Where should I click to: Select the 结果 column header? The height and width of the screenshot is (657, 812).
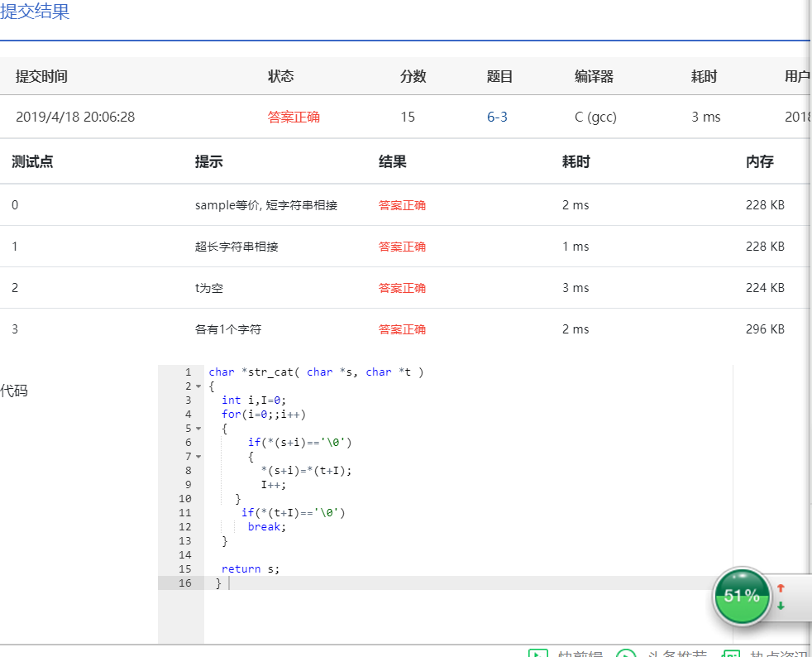click(x=392, y=161)
